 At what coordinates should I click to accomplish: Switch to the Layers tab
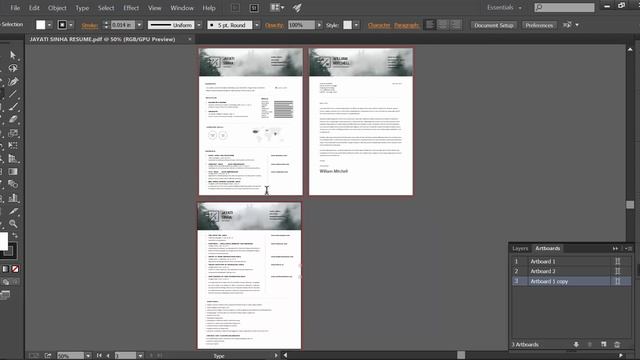(520, 248)
